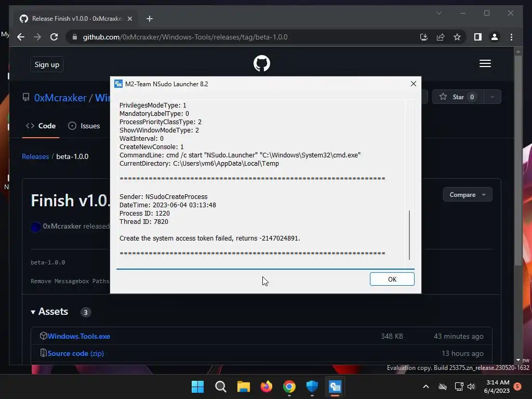This screenshot has width=532, height=399.
Task: Open the Compare dropdown
Action: click(467, 195)
